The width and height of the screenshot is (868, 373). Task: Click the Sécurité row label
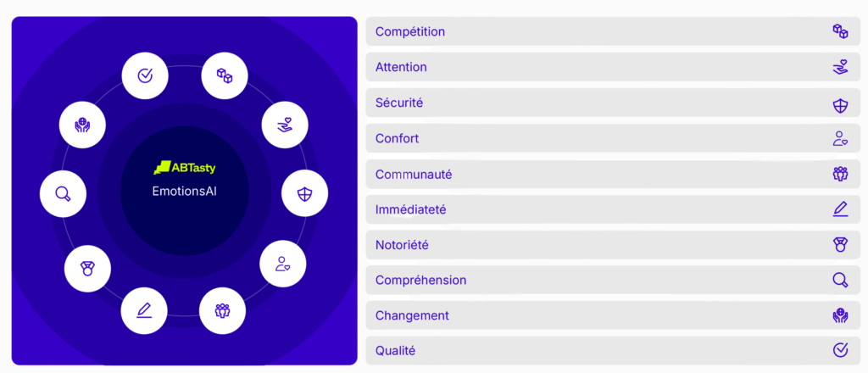pos(399,103)
